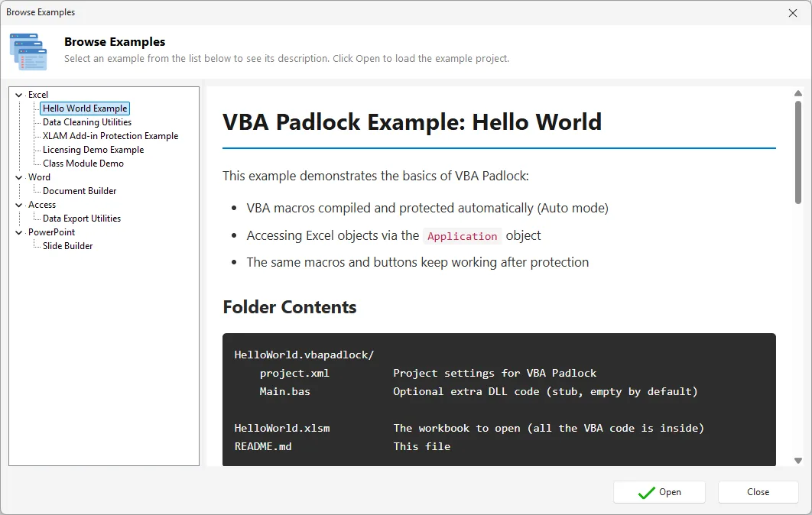Select Licensing Demo Example
Screen dimensions: 812x515
coord(93,150)
